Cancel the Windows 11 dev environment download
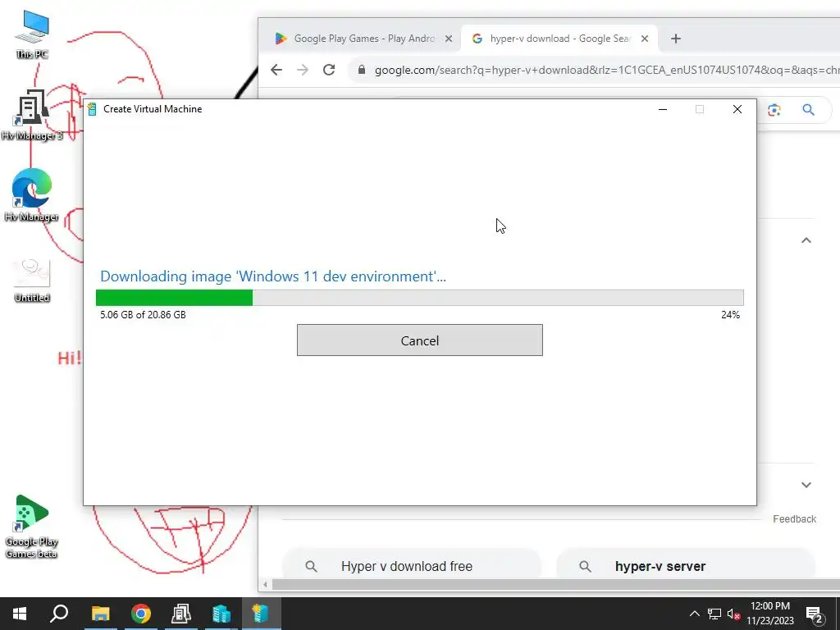The image size is (840, 630). click(419, 340)
